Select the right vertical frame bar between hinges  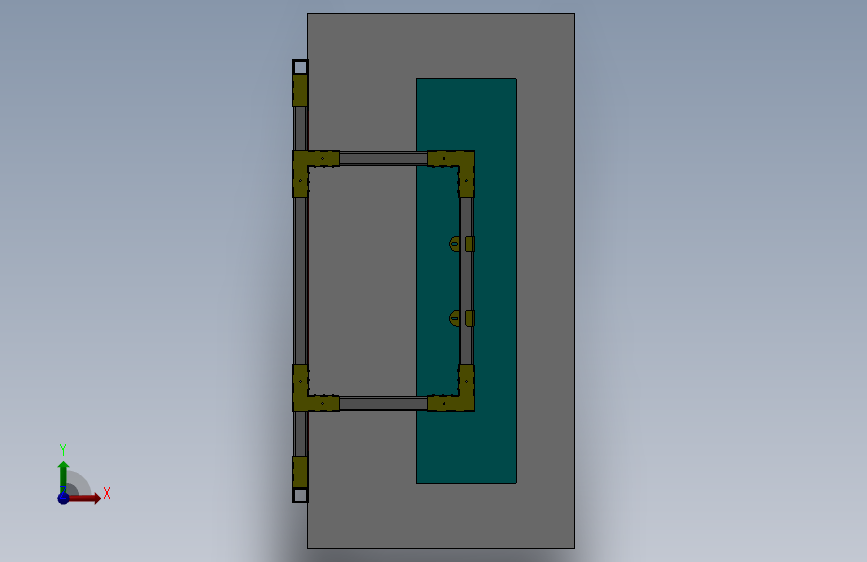(x=466, y=281)
